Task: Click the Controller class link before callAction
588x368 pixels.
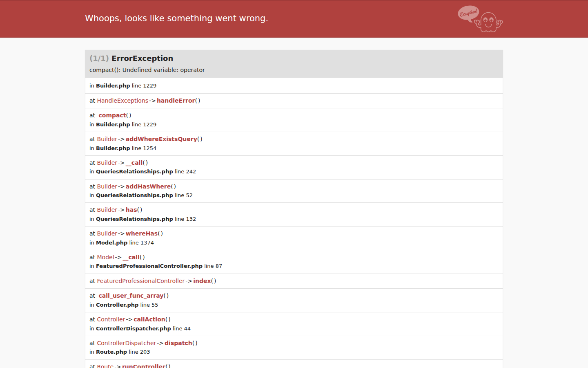Action: click(x=111, y=319)
